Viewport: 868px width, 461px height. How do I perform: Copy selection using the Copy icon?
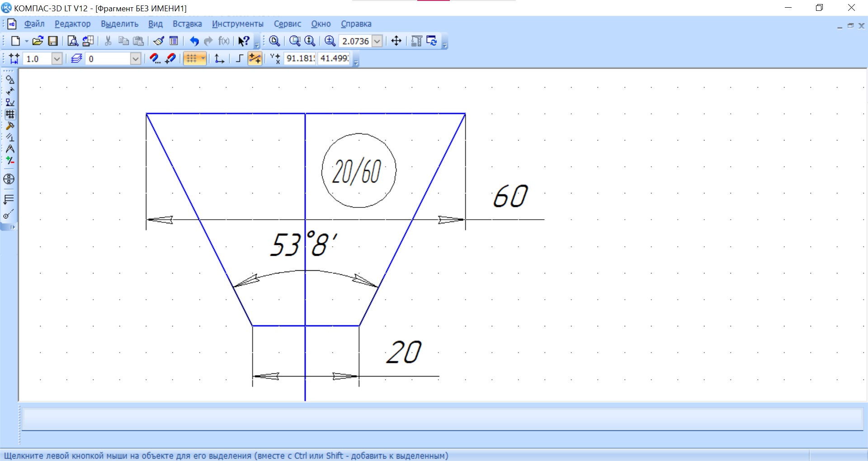point(123,41)
